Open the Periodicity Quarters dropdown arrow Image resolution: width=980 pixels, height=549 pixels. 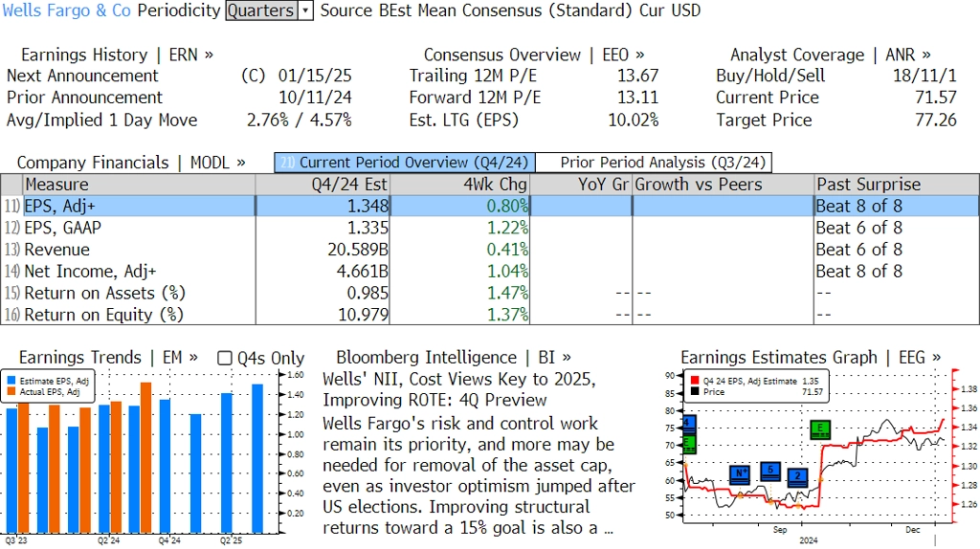tap(305, 11)
